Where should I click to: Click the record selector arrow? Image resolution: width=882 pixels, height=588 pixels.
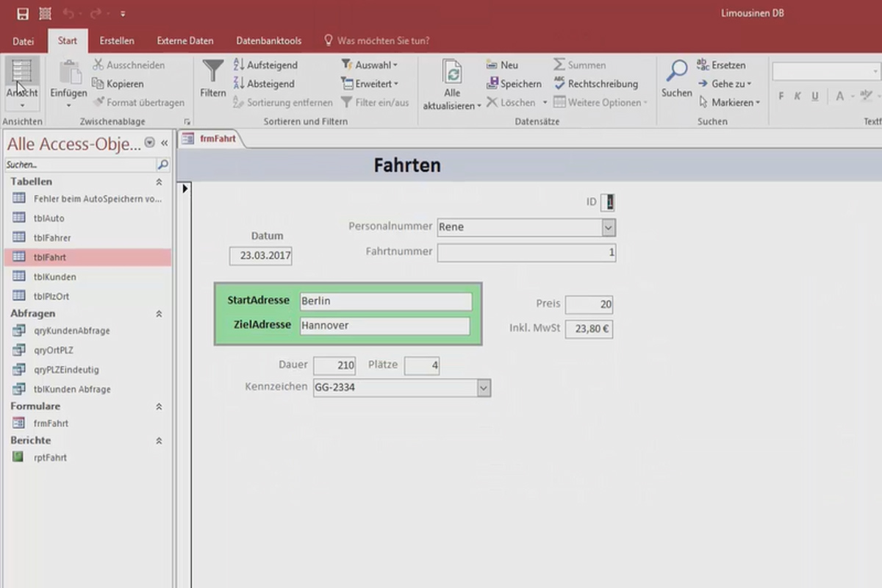pyautogui.click(x=185, y=189)
